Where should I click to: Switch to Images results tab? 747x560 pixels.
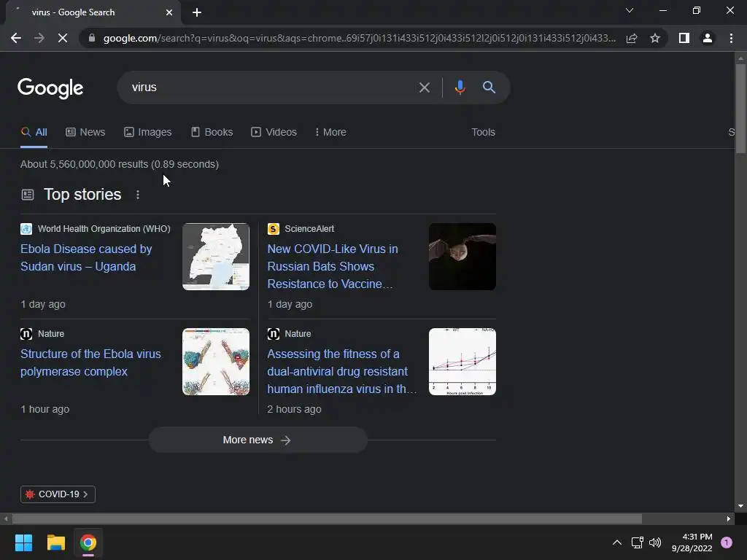coord(147,132)
